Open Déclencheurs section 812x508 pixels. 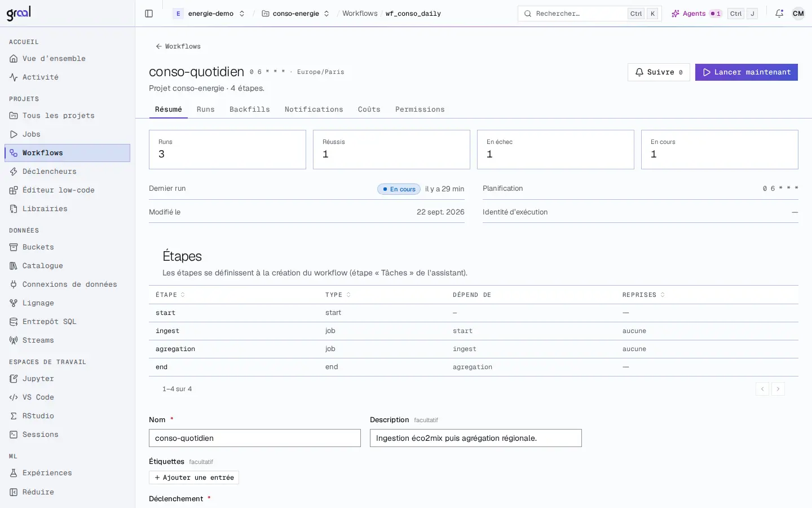67,172
